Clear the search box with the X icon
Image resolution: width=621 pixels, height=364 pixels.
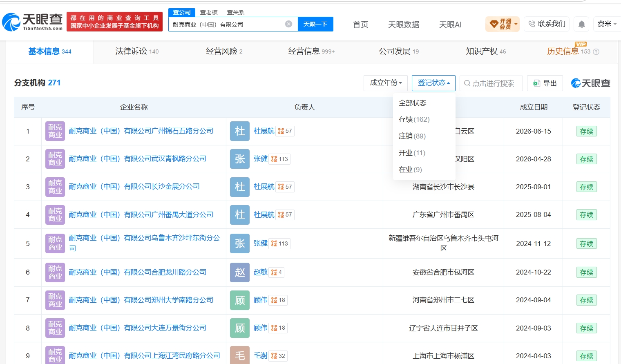pyautogui.click(x=288, y=24)
